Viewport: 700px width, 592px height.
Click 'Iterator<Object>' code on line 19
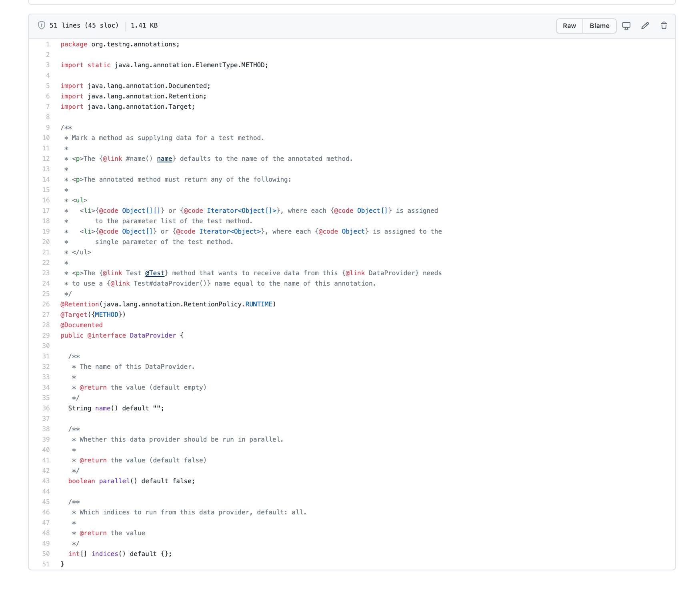coord(230,232)
